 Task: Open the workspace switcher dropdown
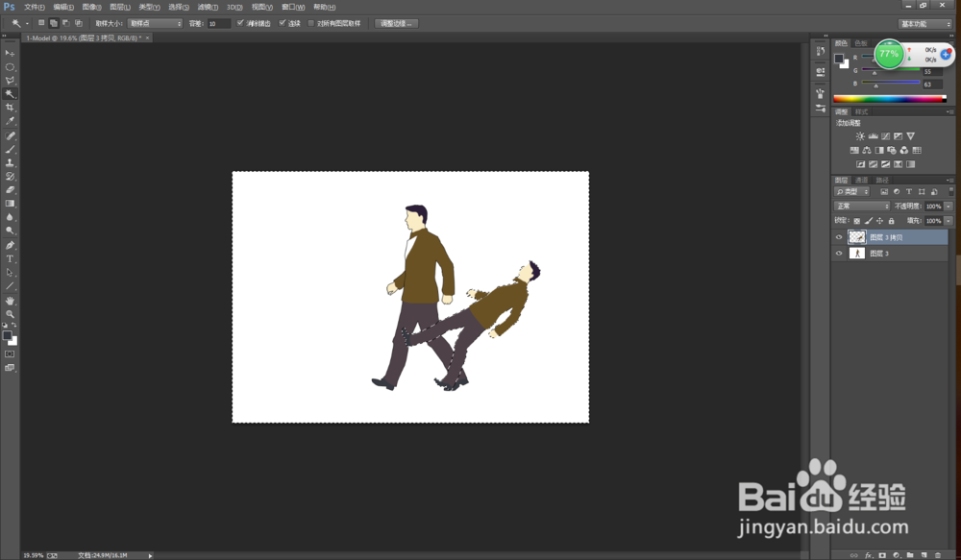pyautogui.click(x=924, y=24)
